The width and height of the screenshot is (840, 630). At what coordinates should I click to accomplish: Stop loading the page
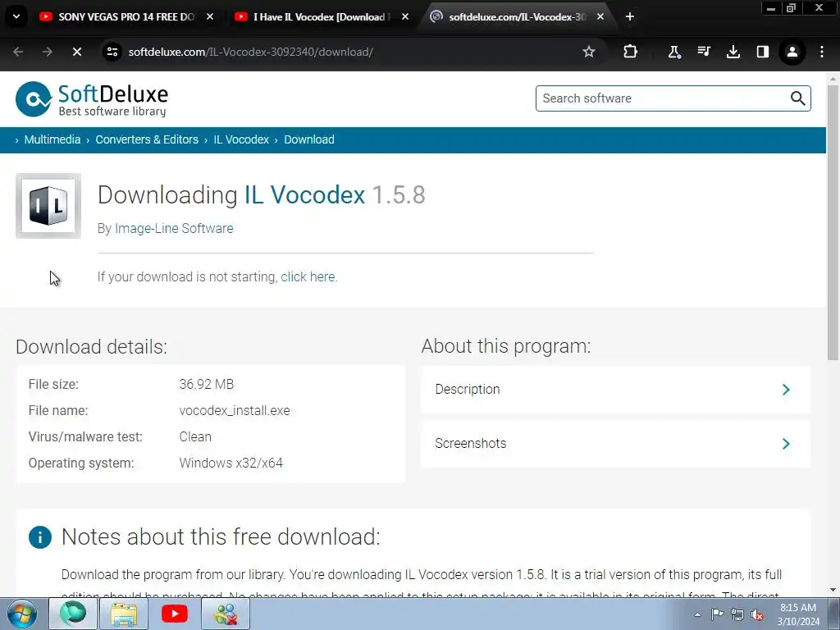tap(77, 52)
